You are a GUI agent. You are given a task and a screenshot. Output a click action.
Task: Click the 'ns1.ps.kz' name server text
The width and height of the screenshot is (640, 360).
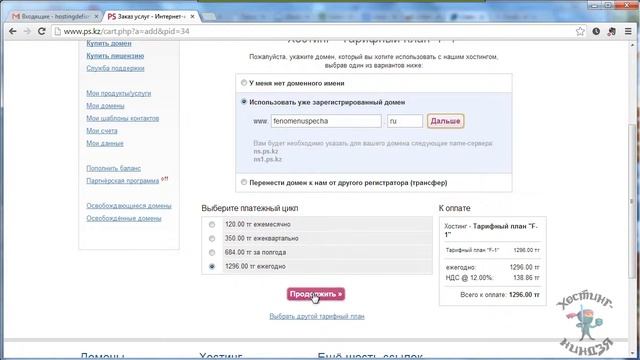268,159
